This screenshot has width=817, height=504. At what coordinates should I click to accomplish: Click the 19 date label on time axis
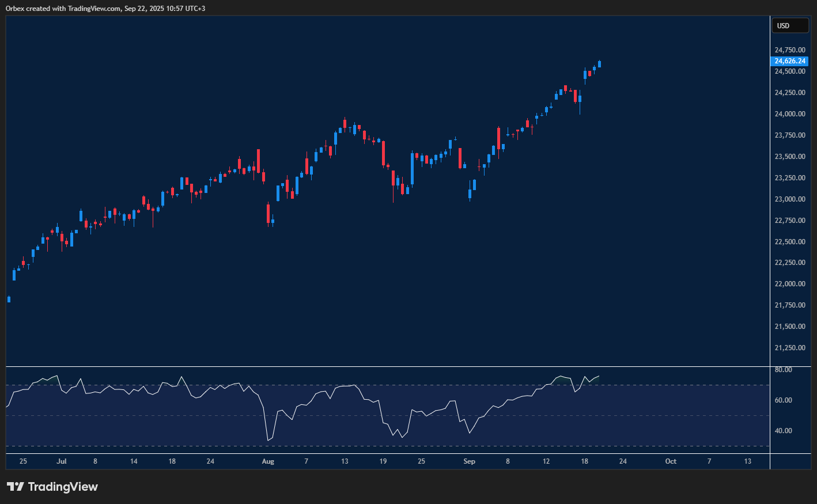coord(383,461)
